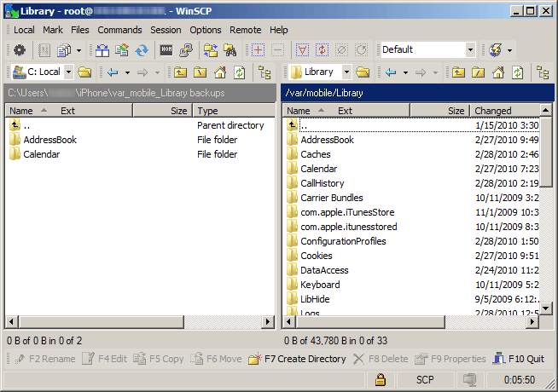Screen dimensions: 558x392
Task: Open terminal console icon
Action: [166, 50]
